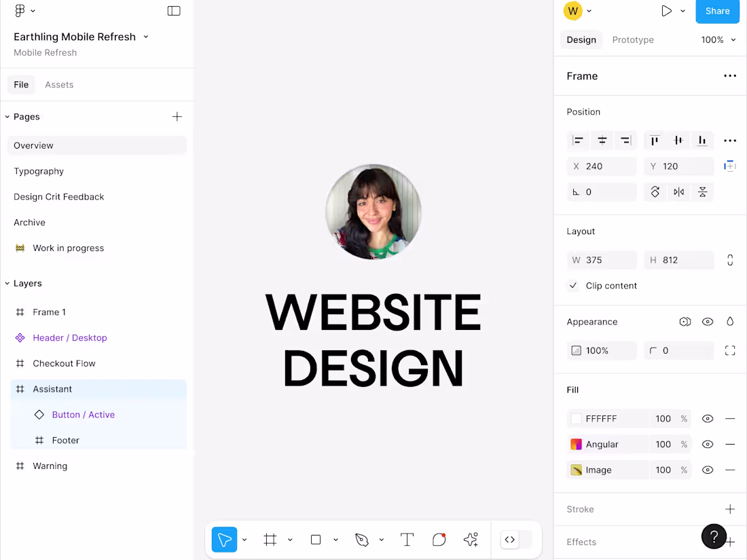This screenshot has width=747, height=560.
Task: Click the constraints icon beside Y field
Action: tap(730, 166)
